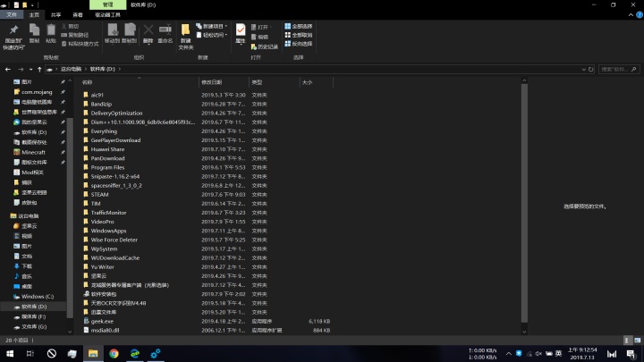Open the Help question mark icon
Viewport: 644px width, 362px height.
pyautogui.click(x=640, y=15)
